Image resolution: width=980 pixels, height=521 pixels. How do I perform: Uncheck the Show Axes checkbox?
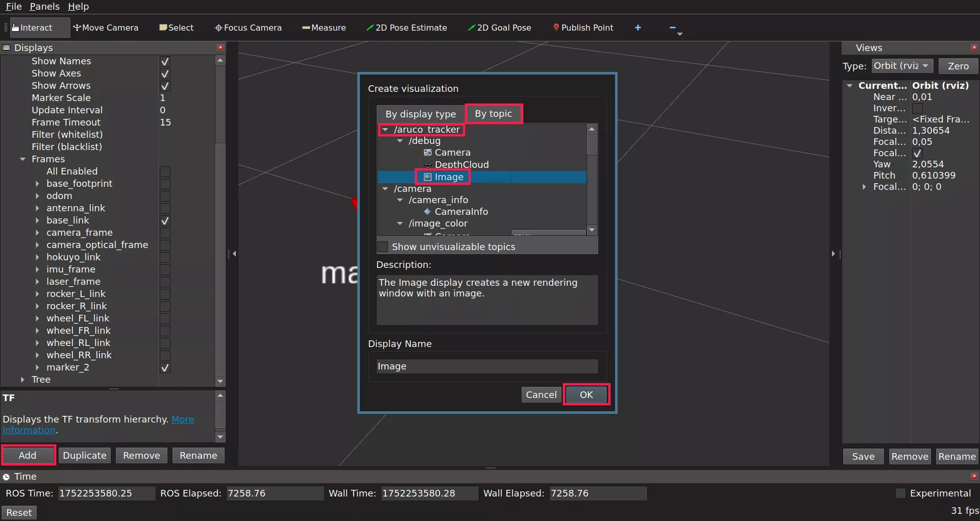(165, 73)
